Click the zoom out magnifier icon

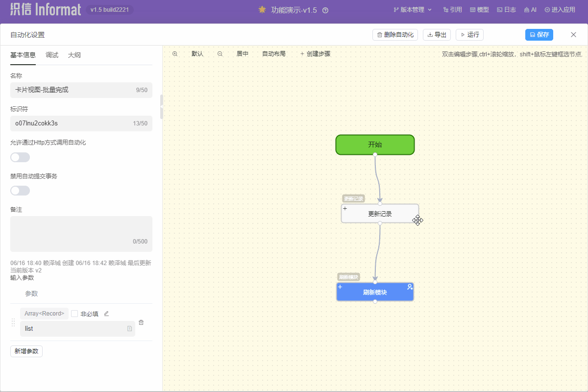220,54
